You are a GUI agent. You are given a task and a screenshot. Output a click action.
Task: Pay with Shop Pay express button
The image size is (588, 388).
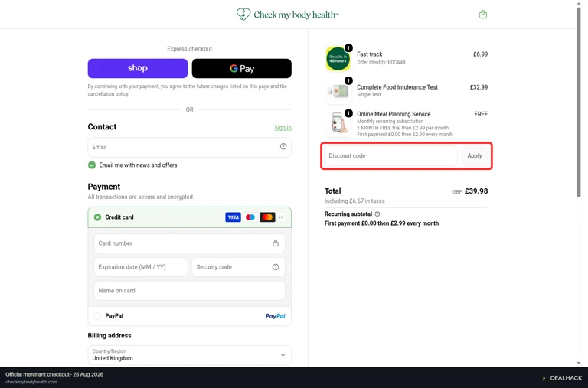138,68
